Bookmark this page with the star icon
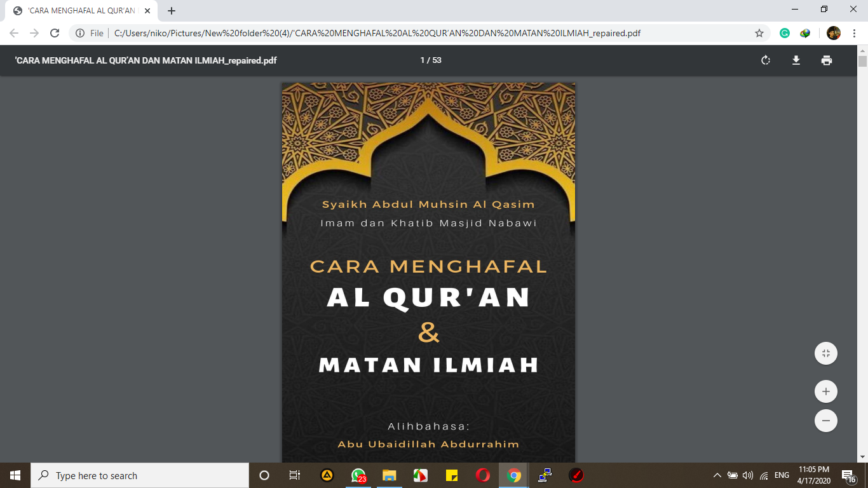The width and height of the screenshot is (868, 488). coord(759,33)
